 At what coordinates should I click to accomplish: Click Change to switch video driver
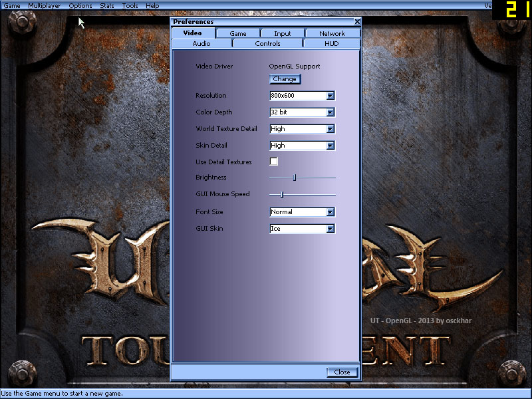[285, 79]
